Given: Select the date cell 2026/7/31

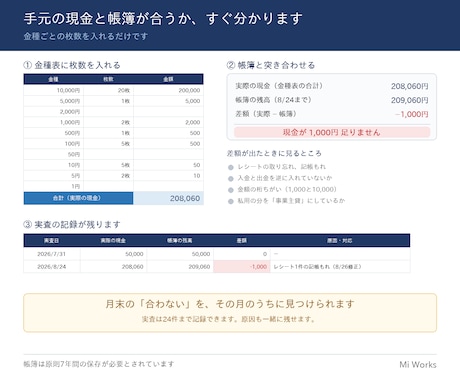Looking at the screenshot, I should [x=52, y=254].
